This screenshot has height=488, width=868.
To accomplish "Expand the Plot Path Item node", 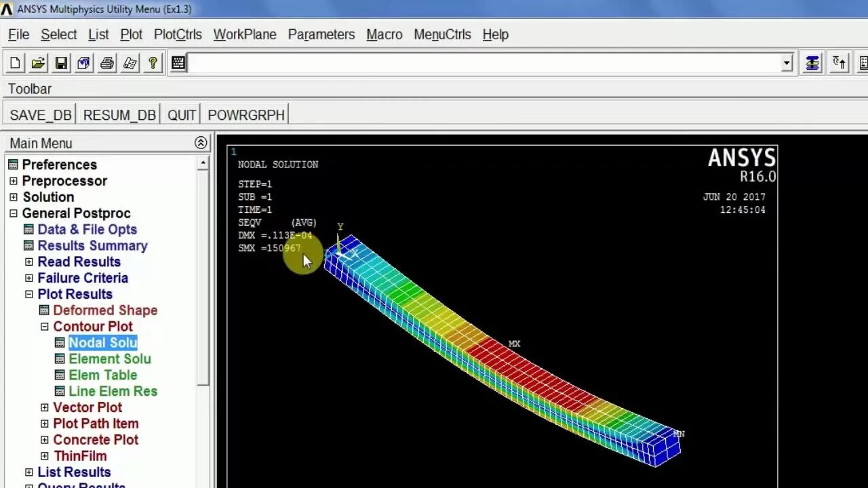I will click(44, 424).
